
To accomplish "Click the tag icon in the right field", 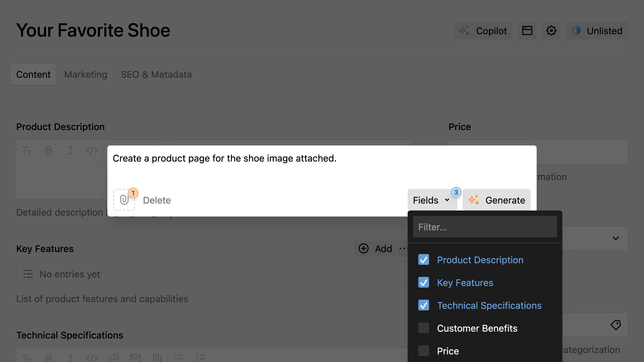I will 616,325.
